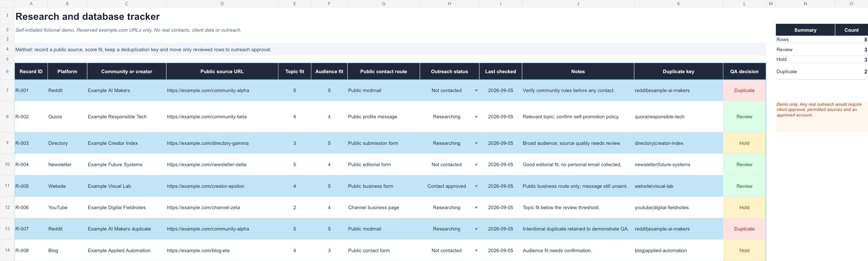Click the 'Count' header in the side table
Viewport: 868px width, 261px height.
pos(851,30)
